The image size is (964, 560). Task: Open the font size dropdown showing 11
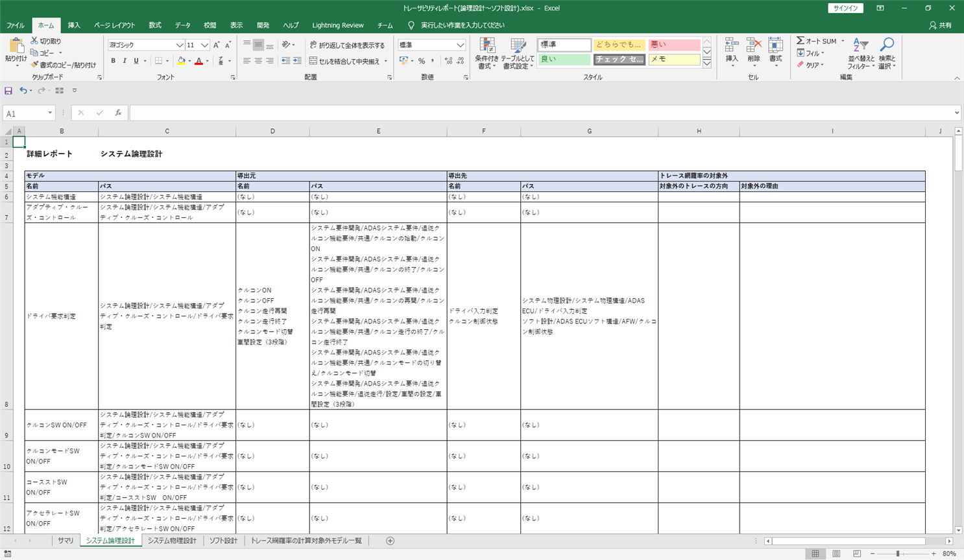pyautogui.click(x=204, y=45)
